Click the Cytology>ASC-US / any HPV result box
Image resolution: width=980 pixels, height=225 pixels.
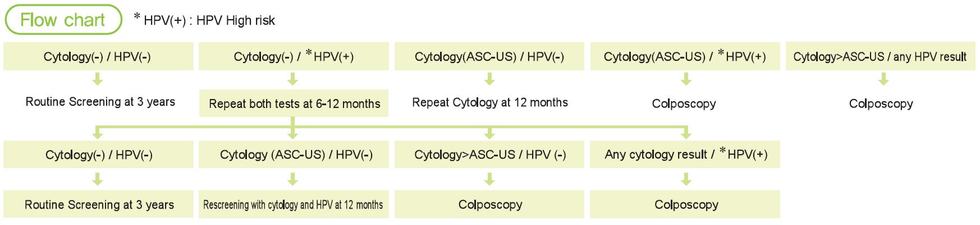pos(880,56)
